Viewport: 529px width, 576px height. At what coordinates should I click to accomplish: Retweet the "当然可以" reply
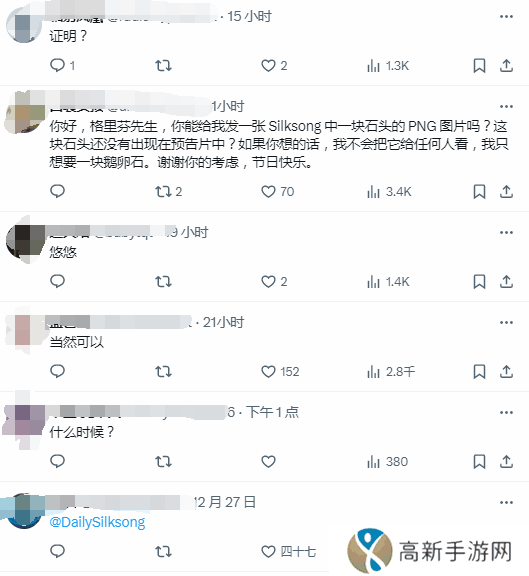(163, 372)
